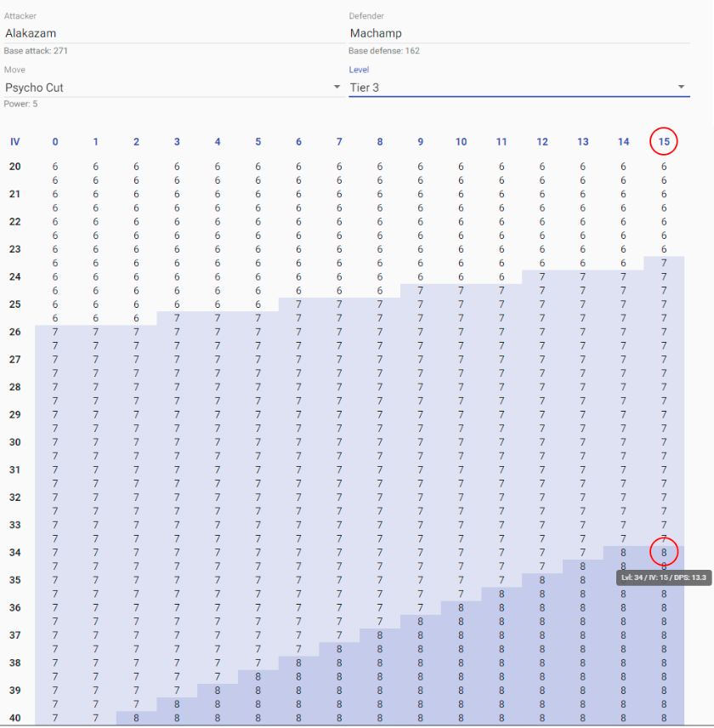
Task: Click IV column header 2
Action: point(136,142)
